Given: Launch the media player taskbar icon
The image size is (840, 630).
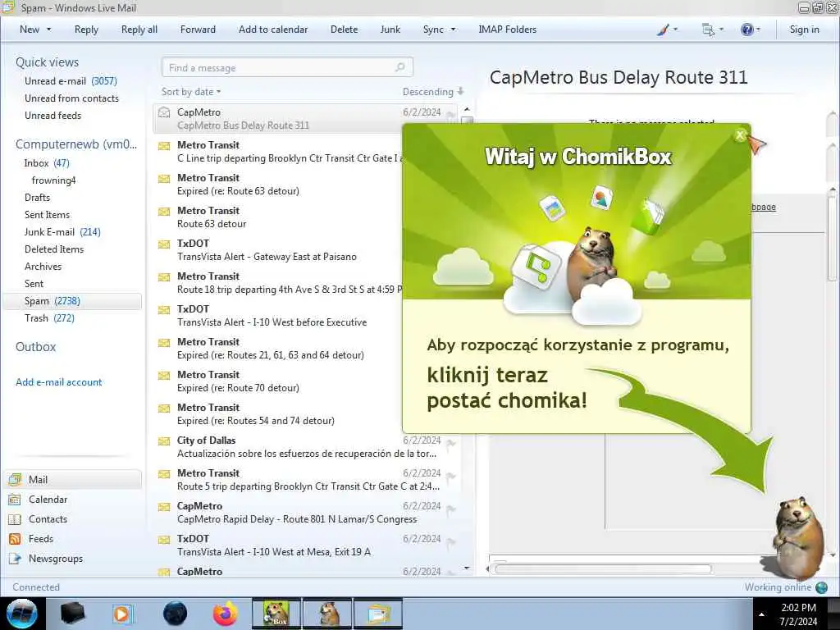Looking at the screenshot, I should pyautogui.click(x=122, y=614).
